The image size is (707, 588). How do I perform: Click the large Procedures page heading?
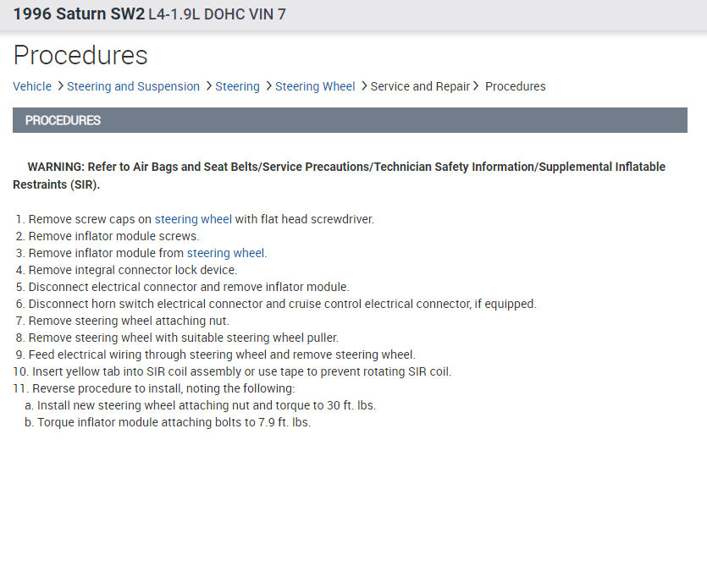80,56
